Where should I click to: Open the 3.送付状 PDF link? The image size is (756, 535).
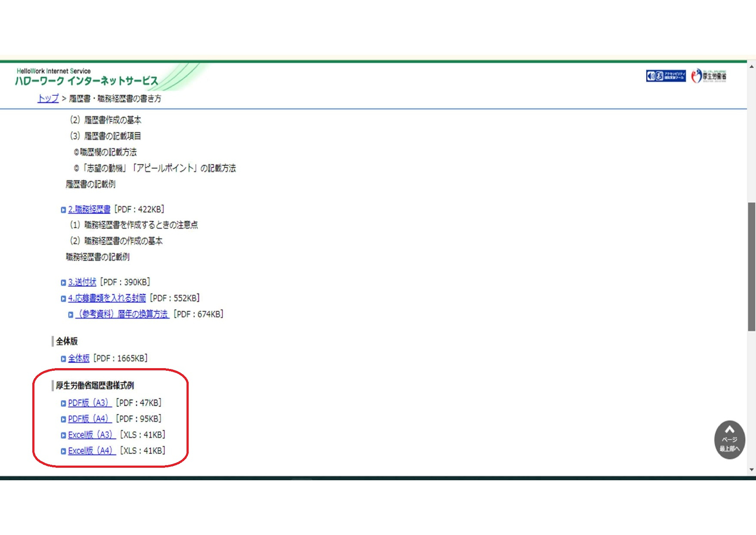[82, 282]
